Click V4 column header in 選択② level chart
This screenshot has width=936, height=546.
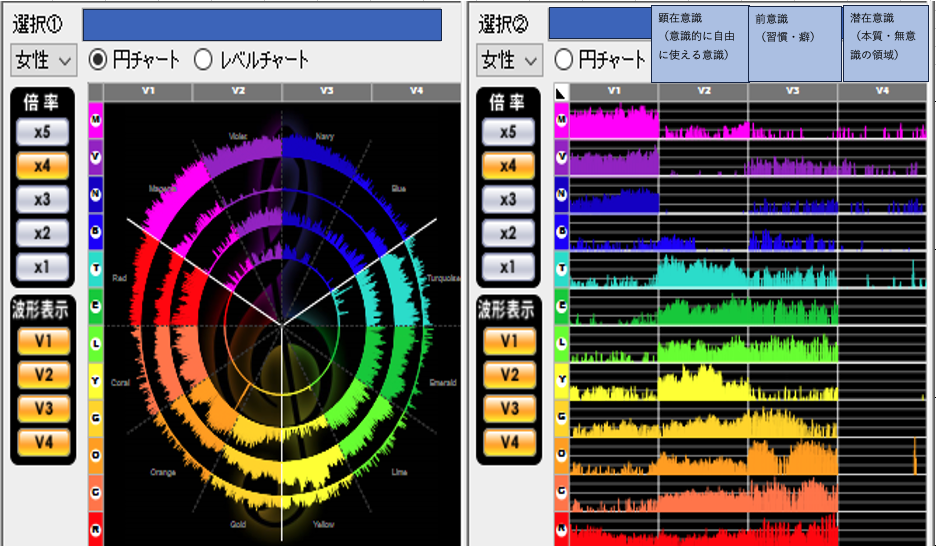(882, 91)
